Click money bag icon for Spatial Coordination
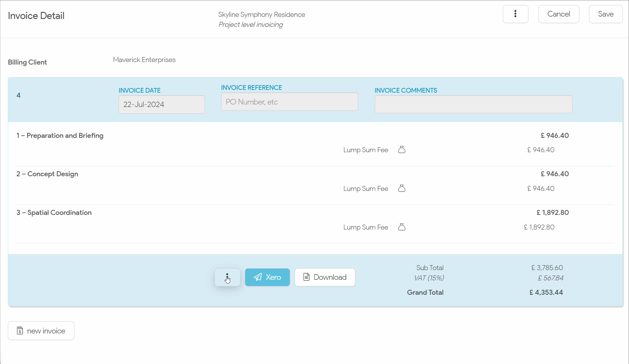Image resolution: width=629 pixels, height=364 pixels. 402,227
